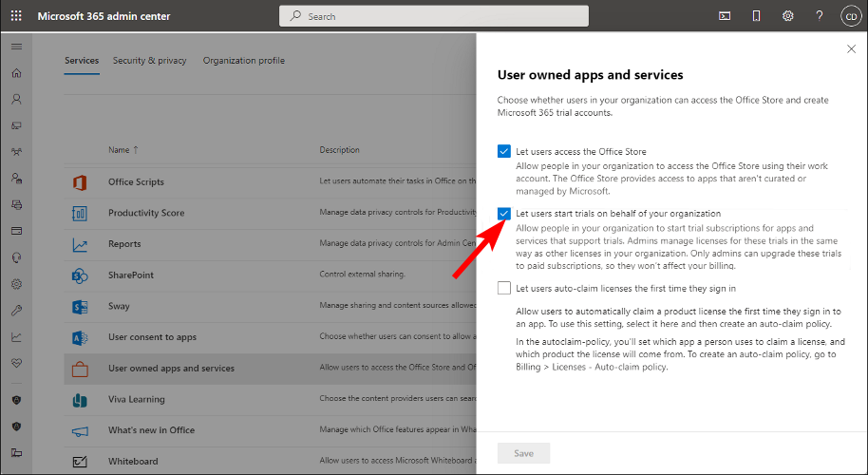868x475 pixels.
Task: Open Sway service row name
Action: [x=119, y=306]
